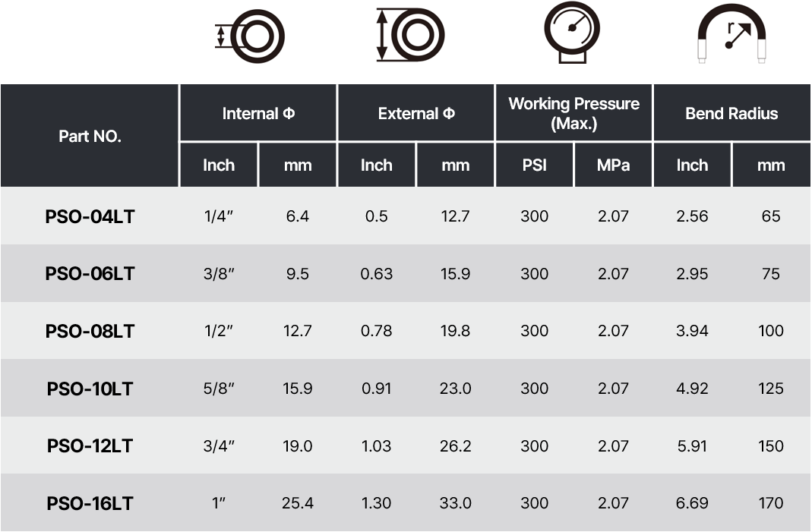This screenshot has height=532, width=812.
Task: Select the PSO-10LT row label
Action: click(x=90, y=389)
